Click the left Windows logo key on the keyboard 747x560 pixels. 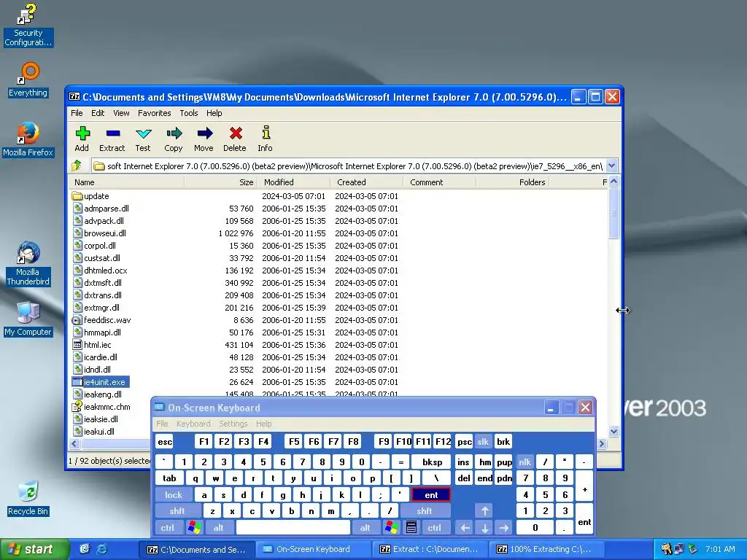194,528
